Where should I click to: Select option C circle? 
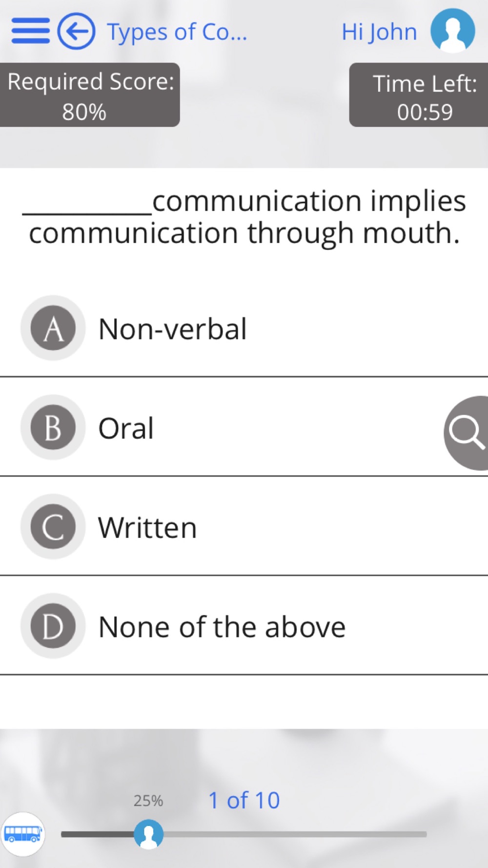53,527
